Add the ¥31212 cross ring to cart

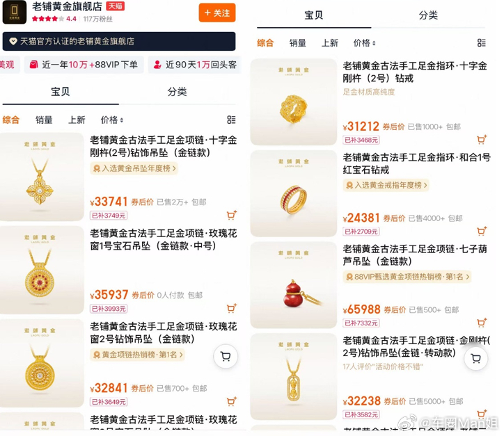[482, 139]
